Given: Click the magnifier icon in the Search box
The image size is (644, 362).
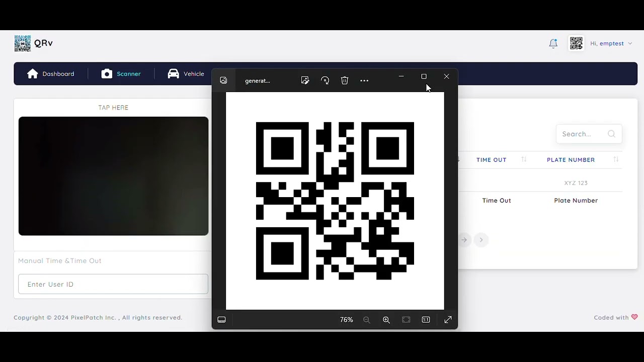Looking at the screenshot, I should [611, 134].
